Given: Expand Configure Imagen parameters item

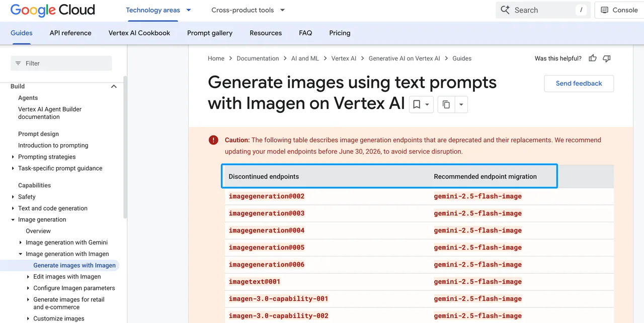Looking at the screenshot, I should pos(28,288).
